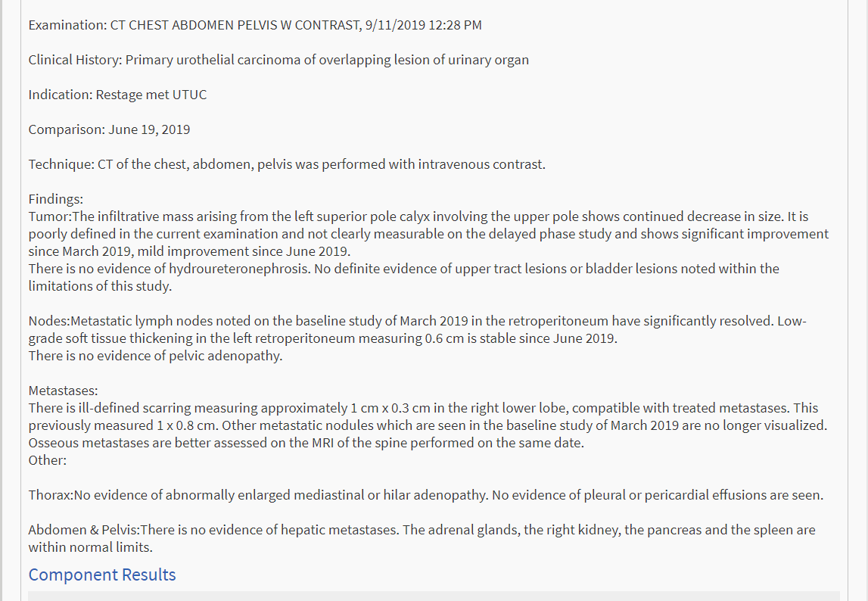Click the Examination line with CT CHEST ABDOMEN PELVIS
Viewport: 868px width, 601px height.
pyautogui.click(x=255, y=25)
